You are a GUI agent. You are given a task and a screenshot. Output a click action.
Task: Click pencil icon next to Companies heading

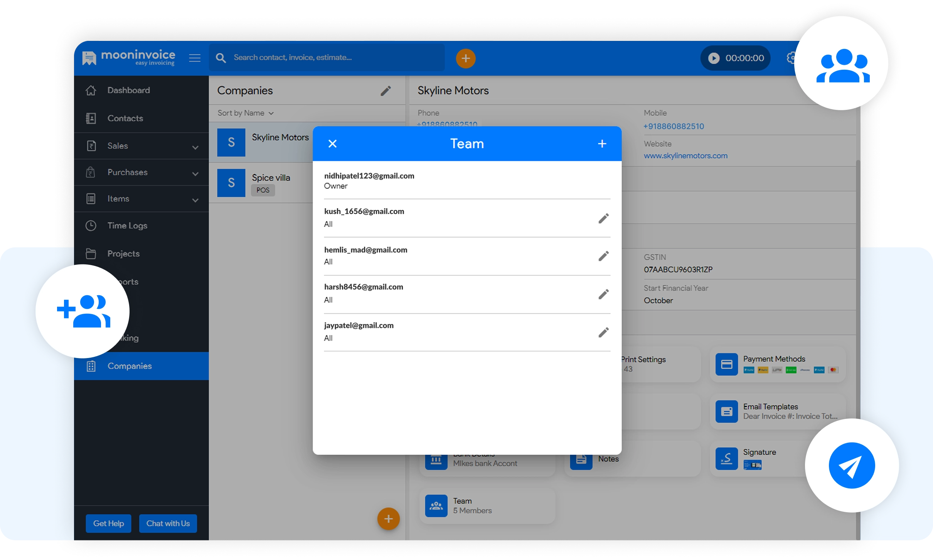[386, 91]
